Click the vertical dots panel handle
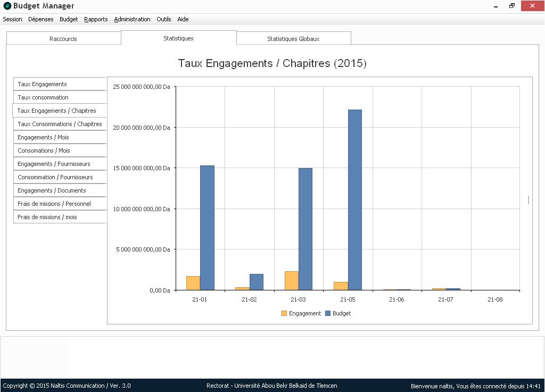545x392 pixels. tap(528, 200)
